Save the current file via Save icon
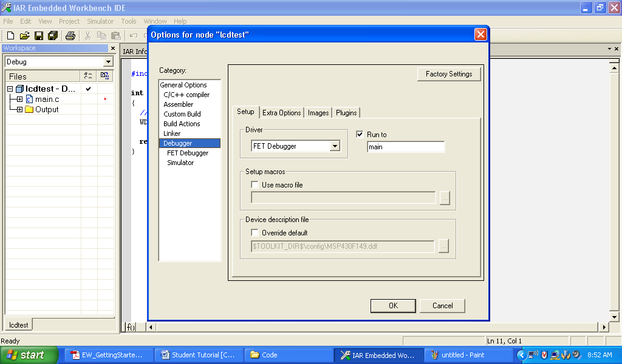 point(38,35)
